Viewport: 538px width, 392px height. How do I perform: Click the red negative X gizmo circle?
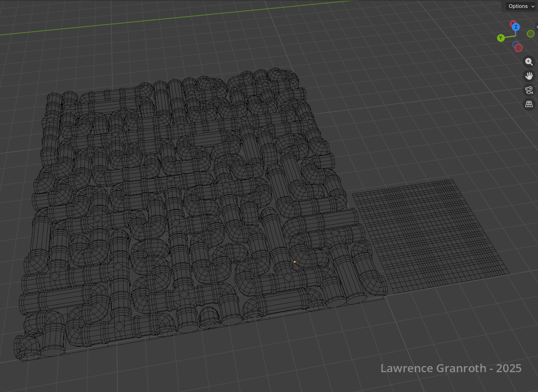tap(518, 48)
